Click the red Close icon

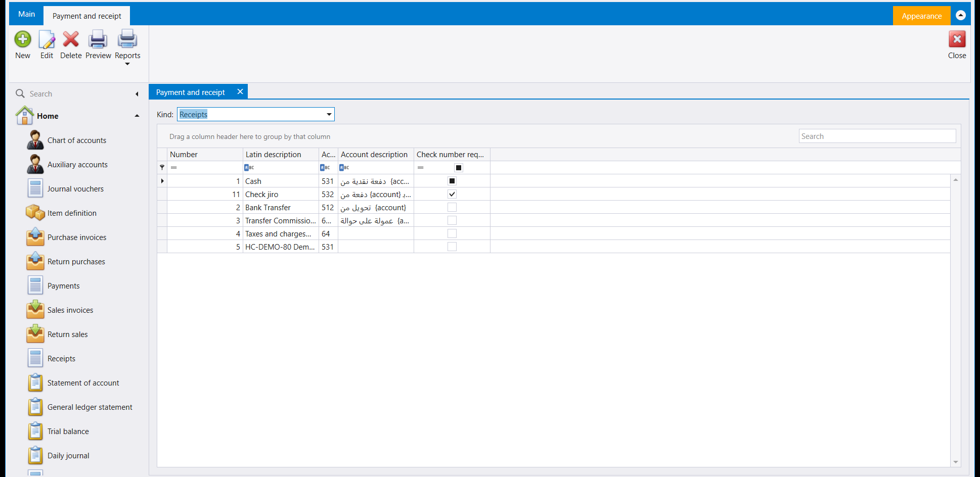(957, 39)
